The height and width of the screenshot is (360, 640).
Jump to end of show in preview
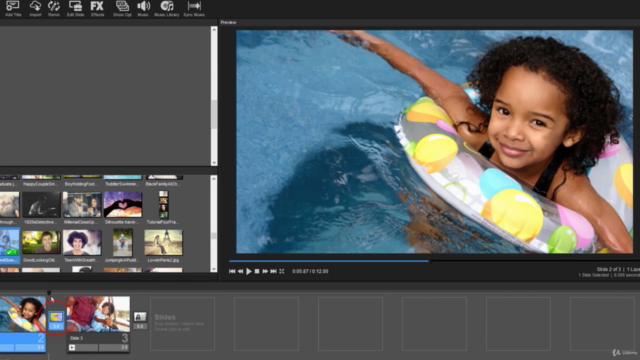click(273, 271)
